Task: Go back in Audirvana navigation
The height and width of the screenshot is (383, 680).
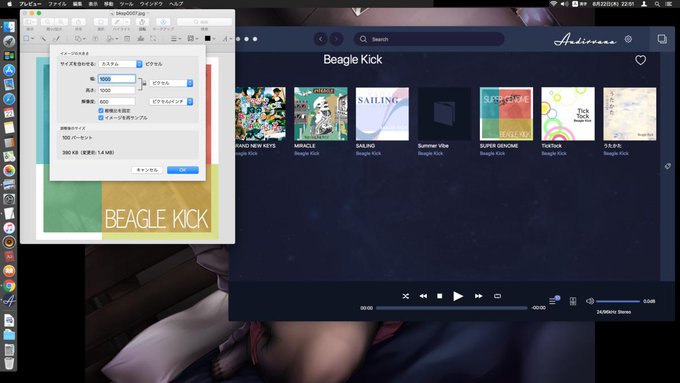Action: (x=320, y=39)
